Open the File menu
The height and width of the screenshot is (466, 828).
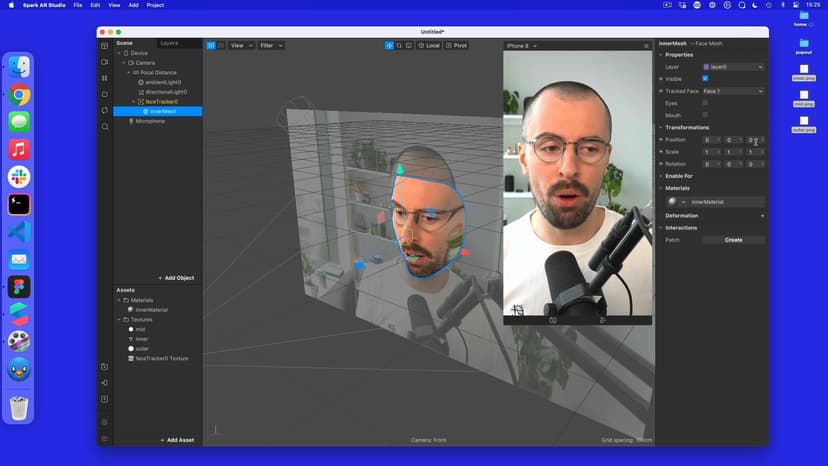click(x=78, y=5)
